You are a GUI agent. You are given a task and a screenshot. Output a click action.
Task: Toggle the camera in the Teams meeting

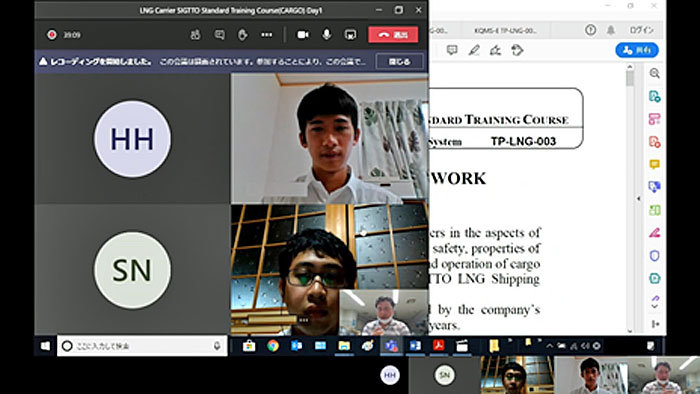click(303, 35)
